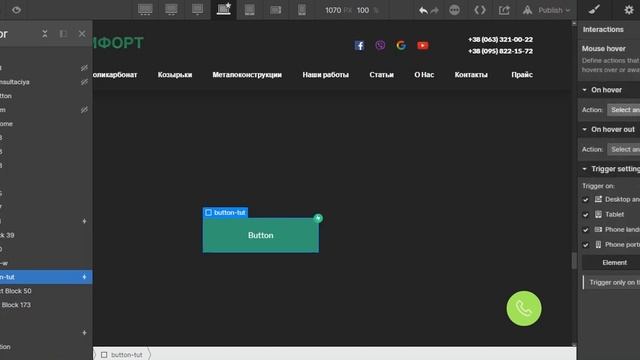The height and width of the screenshot is (360, 640).
Task: Click the interaction lightning badge on Button
Action: 318,218
